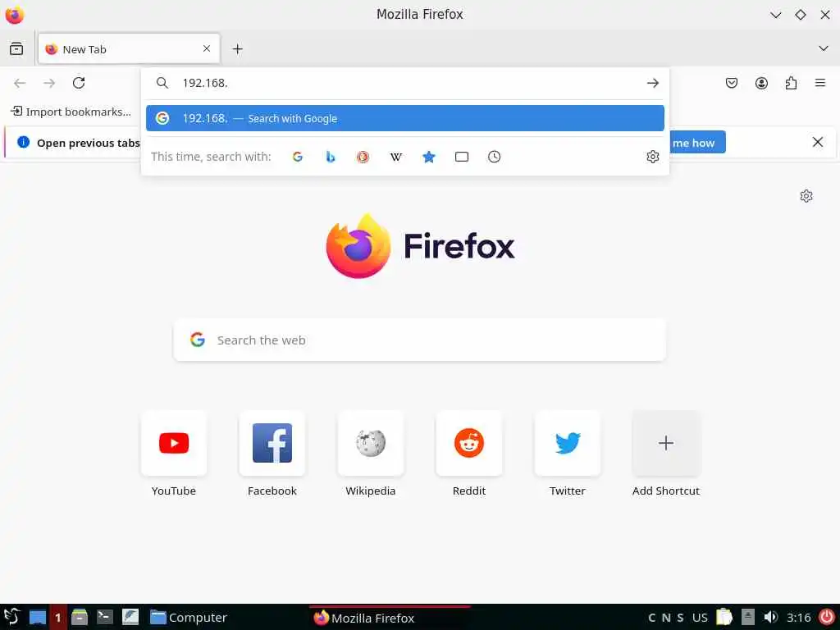Open the Firefox View icon
Viewport: 840px width, 630px height.
coord(16,48)
